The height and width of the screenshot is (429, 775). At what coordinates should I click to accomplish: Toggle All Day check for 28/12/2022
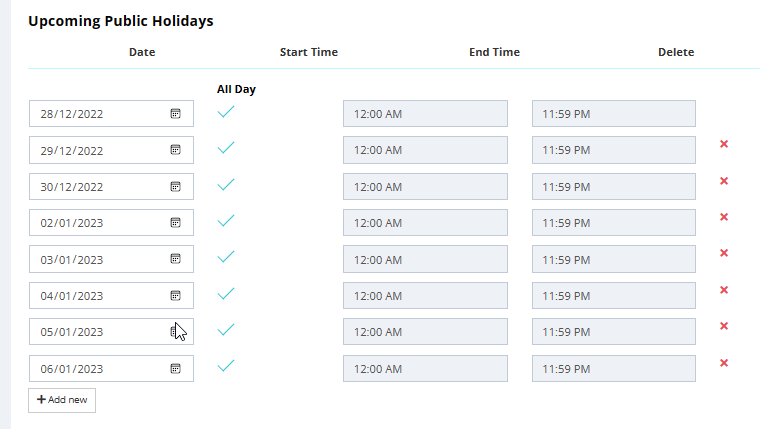(226, 111)
